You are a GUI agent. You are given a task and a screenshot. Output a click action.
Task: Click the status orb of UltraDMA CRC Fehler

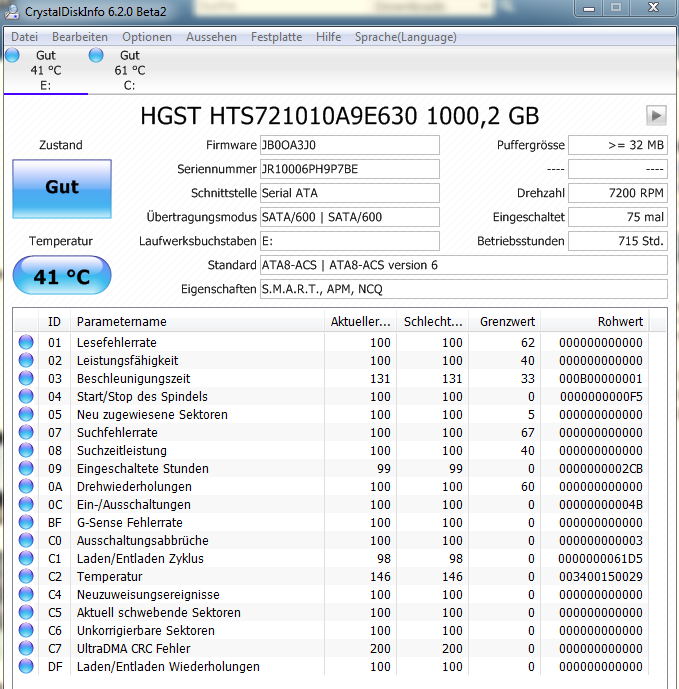coord(26,648)
